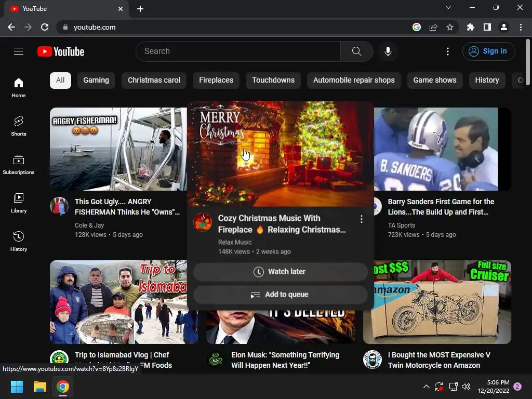The height and width of the screenshot is (399, 532).
Task: Open the TA Sports channel link
Action: [x=402, y=225]
